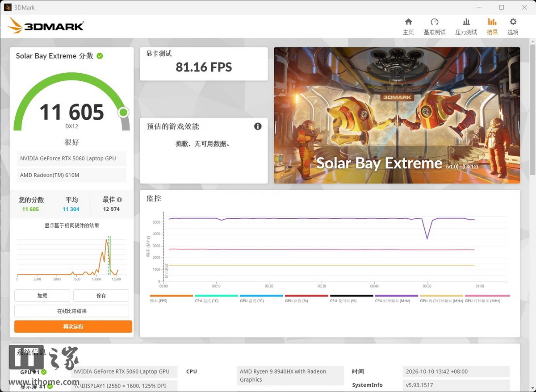Image resolution: width=536 pixels, height=392 pixels.
Task: Click the green check next to GPU #1
Action: click(44, 371)
